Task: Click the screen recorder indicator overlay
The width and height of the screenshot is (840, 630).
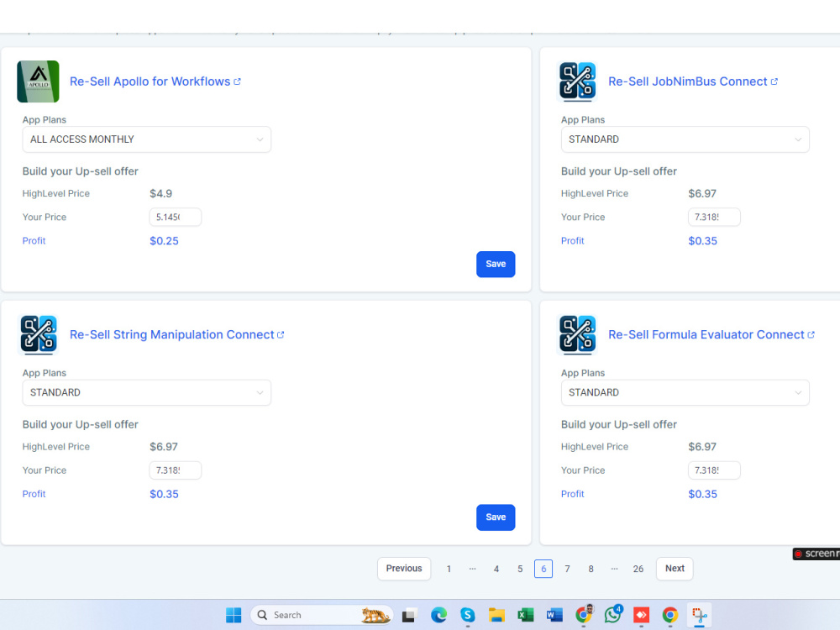Action: [x=816, y=554]
